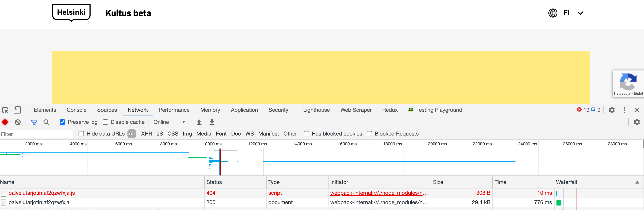Open the Redux tab

pos(390,110)
